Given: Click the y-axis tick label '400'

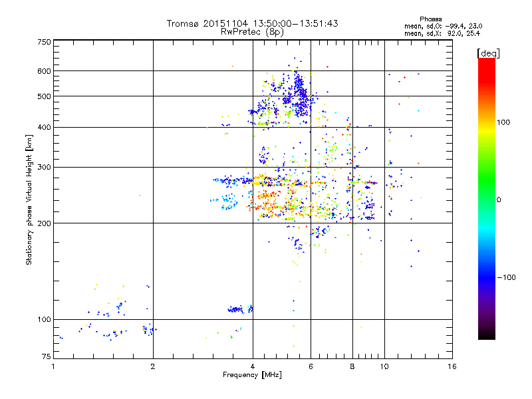Looking at the screenshot, I should (44, 128).
